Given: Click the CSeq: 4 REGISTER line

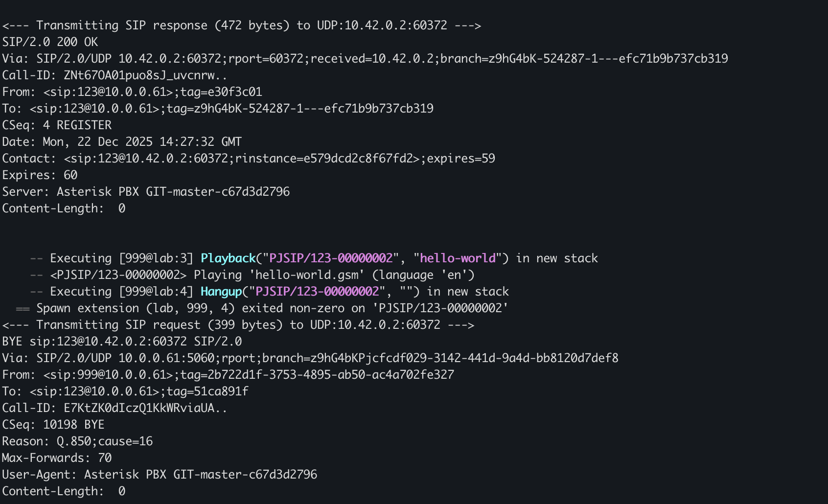Looking at the screenshot, I should (57, 125).
